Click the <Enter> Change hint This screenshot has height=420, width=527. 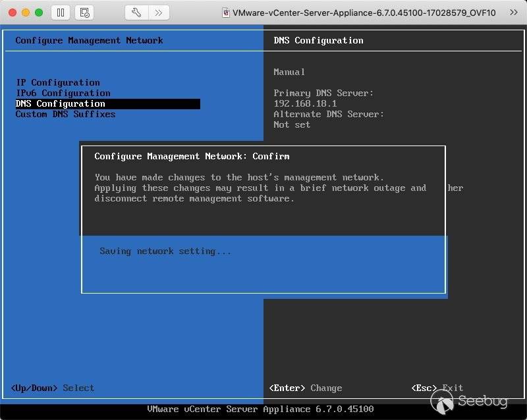306,388
